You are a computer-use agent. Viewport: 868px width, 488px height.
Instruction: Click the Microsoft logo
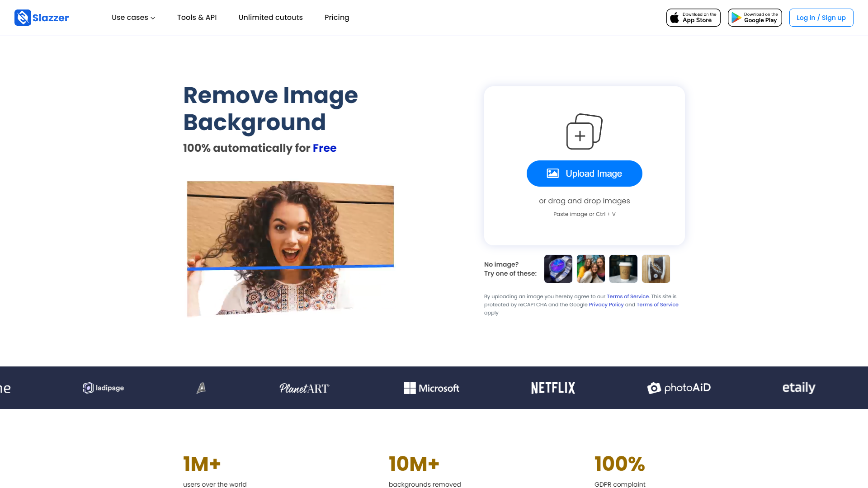tap(431, 388)
